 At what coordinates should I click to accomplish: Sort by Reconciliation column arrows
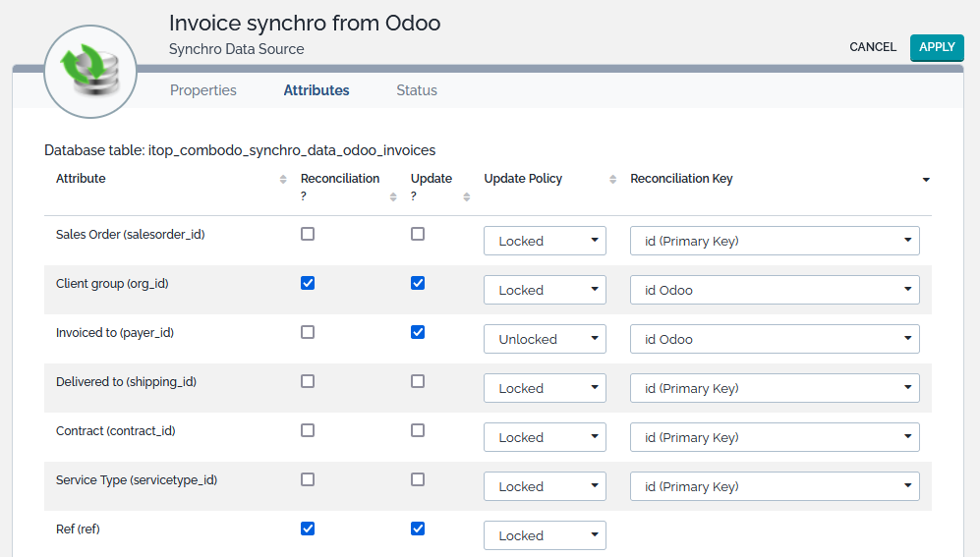tap(393, 196)
